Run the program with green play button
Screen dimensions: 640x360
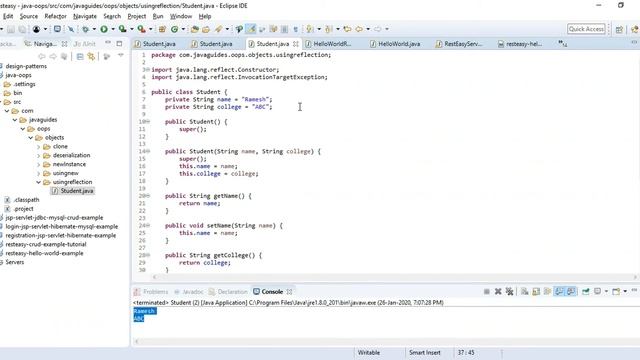(104, 29)
